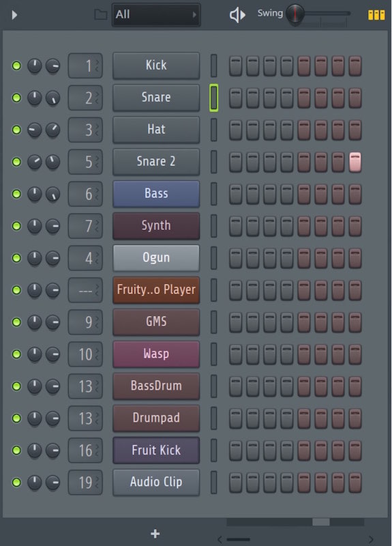The width and height of the screenshot is (392, 546).
Task: Click Fruity..o Player empty track selector
Action: (x=85, y=290)
